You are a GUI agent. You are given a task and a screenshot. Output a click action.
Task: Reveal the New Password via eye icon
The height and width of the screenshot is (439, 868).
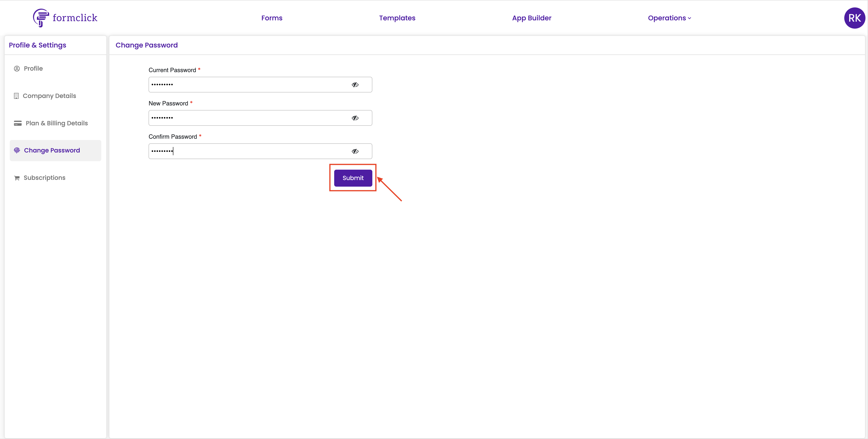pyautogui.click(x=355, y=118)
